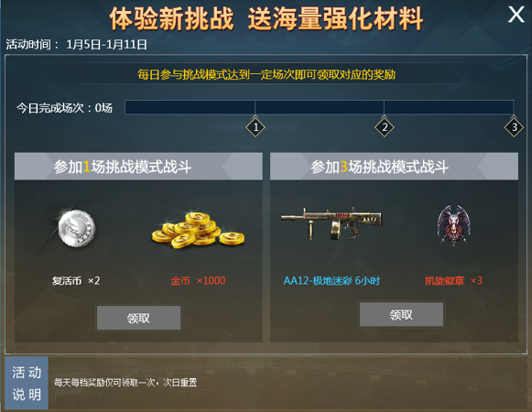Click milestone diamond marker 3
The height and width of the screenshot is (412, 532).
coord(514,127)
